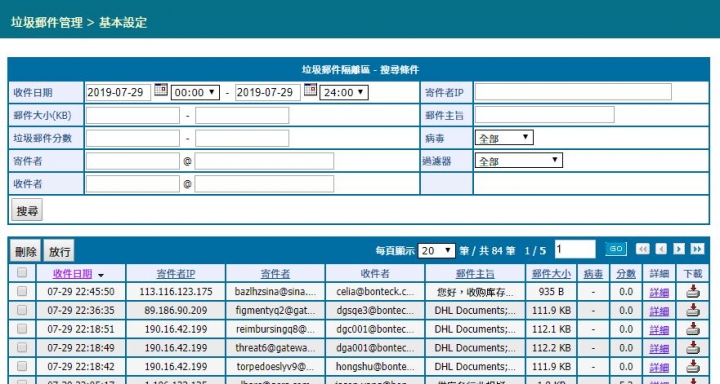The height and width of the screenshot is (384, 720).
Task: Focus the 寄件者 domain field after @
Action: [x=264, y=161]
